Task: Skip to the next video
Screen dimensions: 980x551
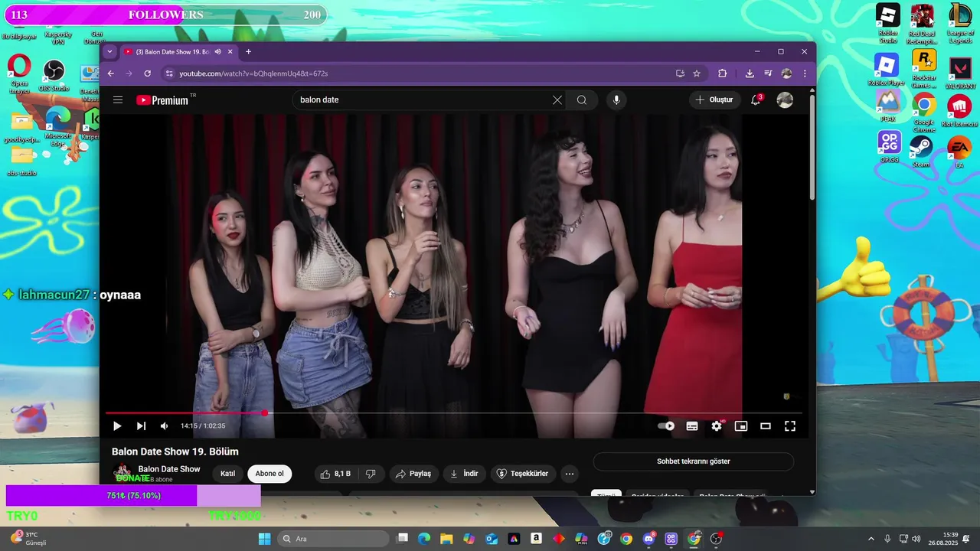Action: [141, 426]
